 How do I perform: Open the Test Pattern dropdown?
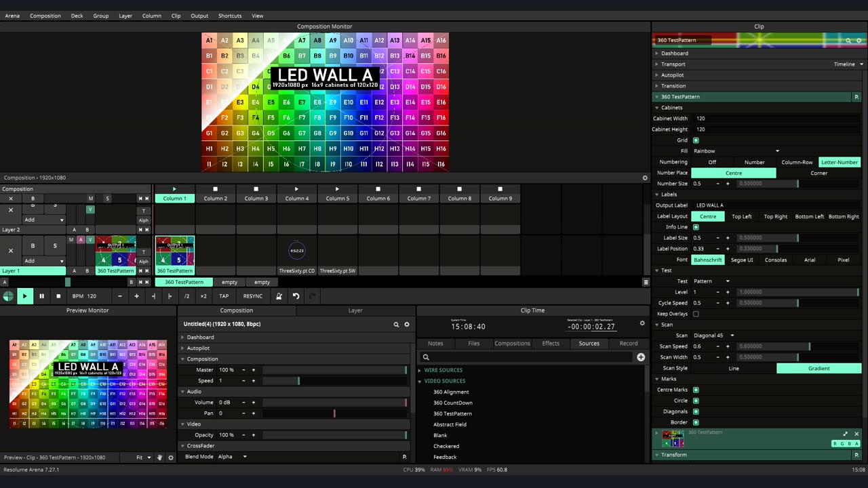(711, 281)
